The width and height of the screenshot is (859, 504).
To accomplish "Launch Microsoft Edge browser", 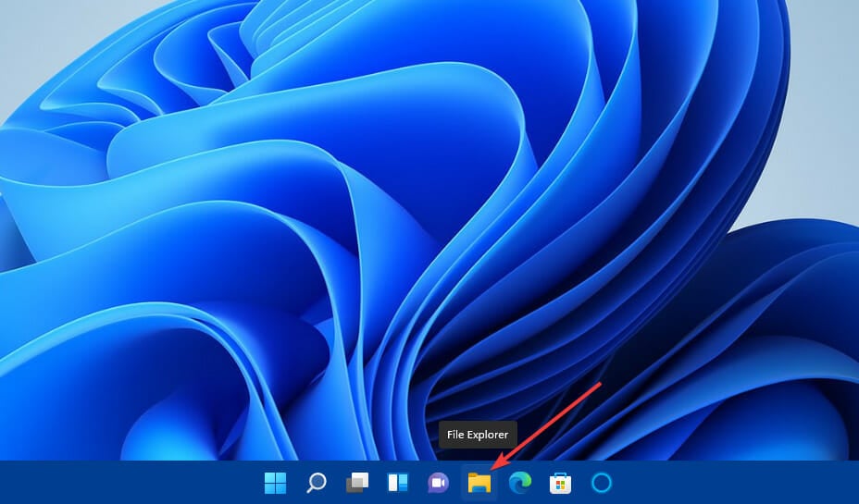I will (520, 483).
